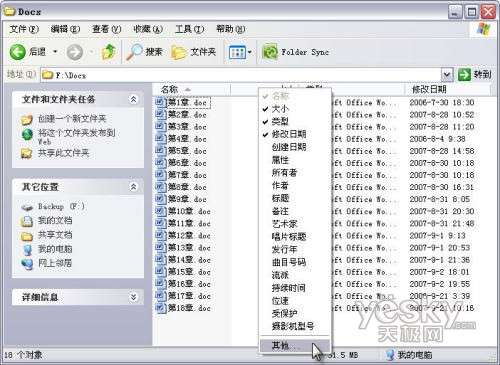Viewport: 500px width, 365px height.
Task: Open the 工具(T) menu
Action: (x=189, y=29)
